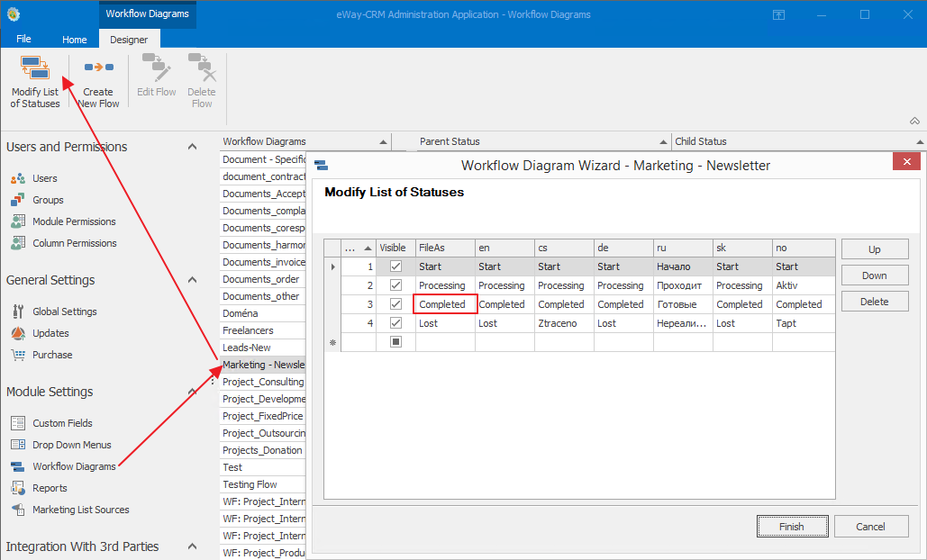The height and width of the screenshot is (560, 927).
Task: Click the FileAs column header
Action: [445, 248]
